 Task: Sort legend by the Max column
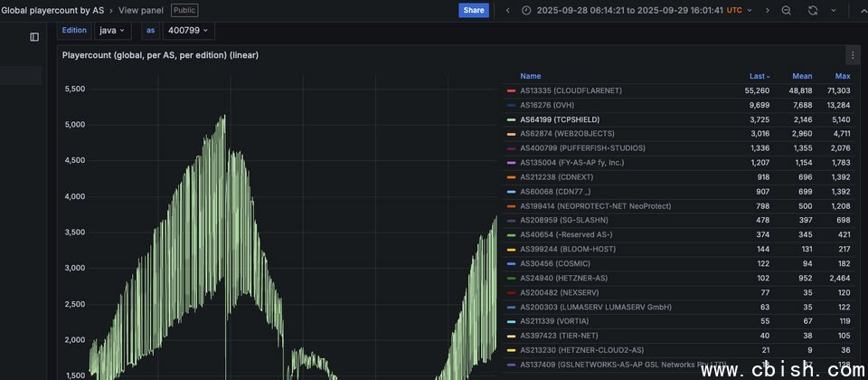(842, 76)
